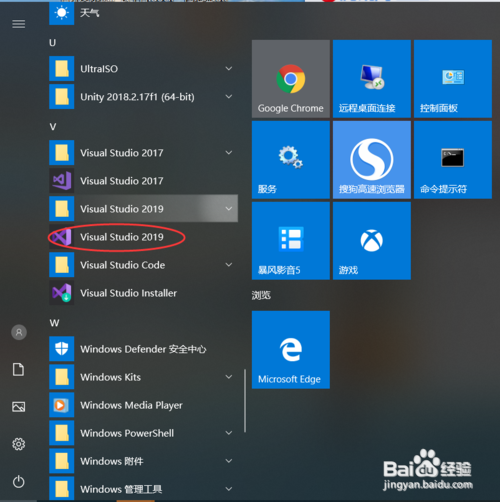The height and width of the screenshot is (502, 500).
Task: Click the 'UltraISO' label text
Action: pyautogui.click(x=99, y=69)
